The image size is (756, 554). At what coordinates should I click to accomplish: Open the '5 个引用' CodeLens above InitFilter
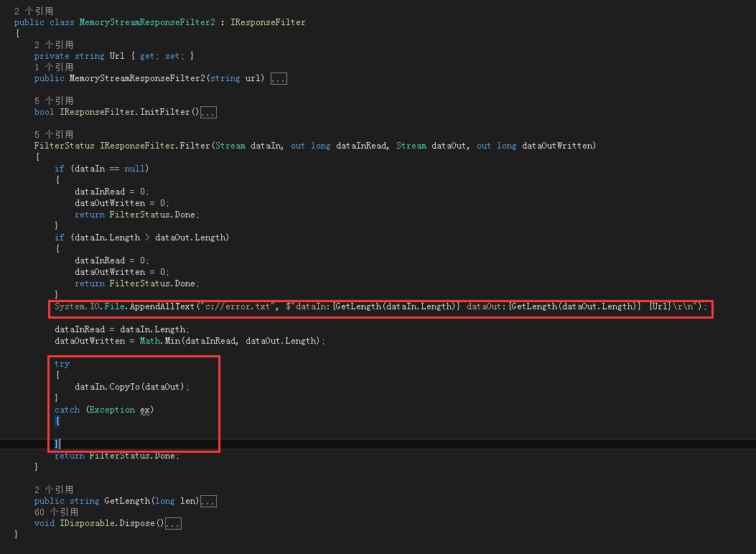click(x=54, y=100)
